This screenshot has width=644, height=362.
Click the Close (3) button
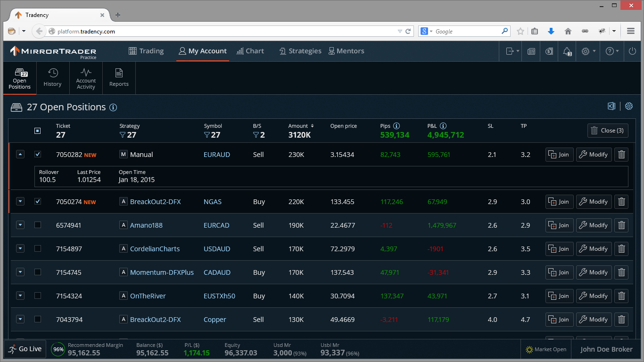coord(608,131)
